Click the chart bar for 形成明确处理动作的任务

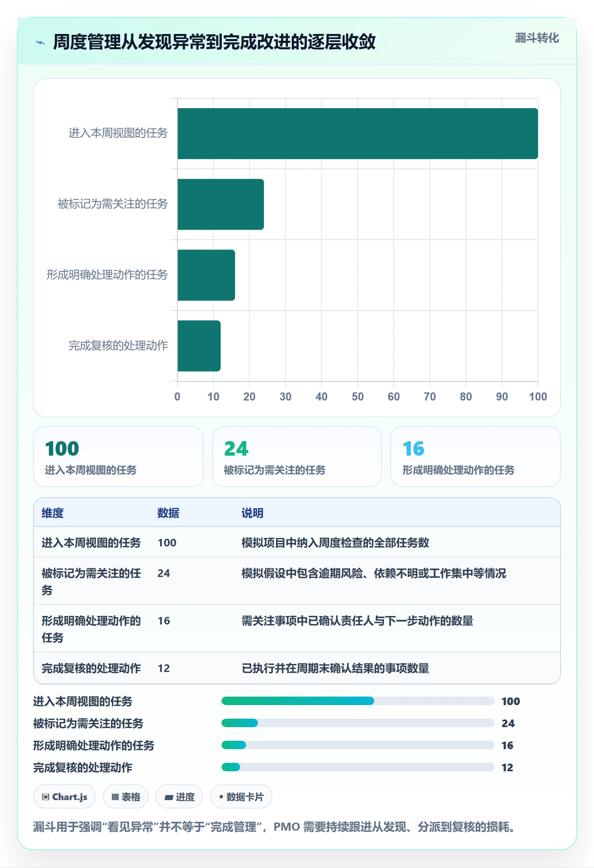pyautogui.click(x=206, y=275)
